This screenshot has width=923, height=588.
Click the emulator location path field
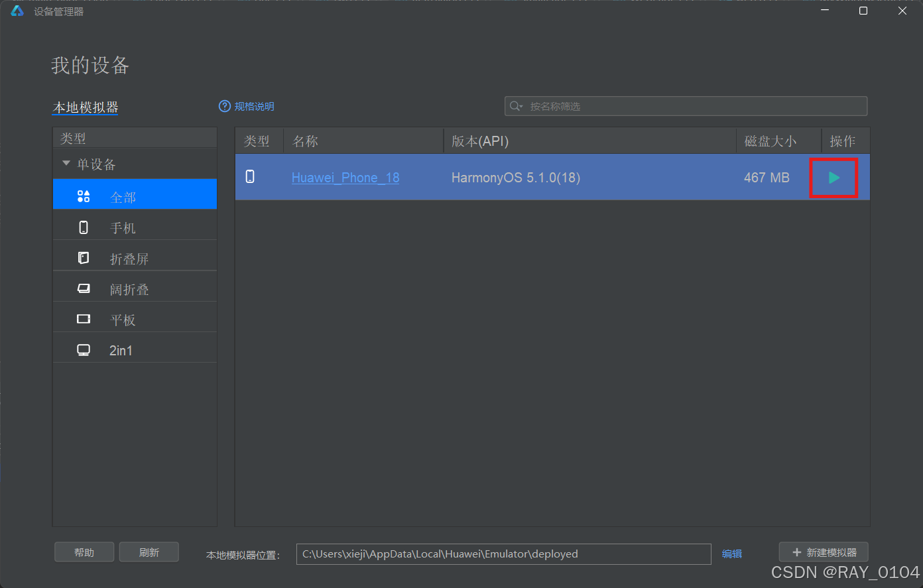pyautogui.click(x=504, y=554)
